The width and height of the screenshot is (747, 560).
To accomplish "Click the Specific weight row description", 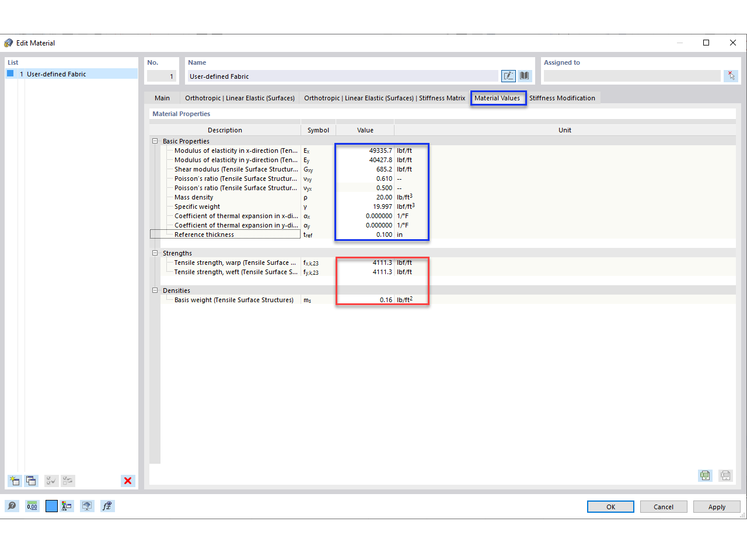I will click(x=197, y=206).
